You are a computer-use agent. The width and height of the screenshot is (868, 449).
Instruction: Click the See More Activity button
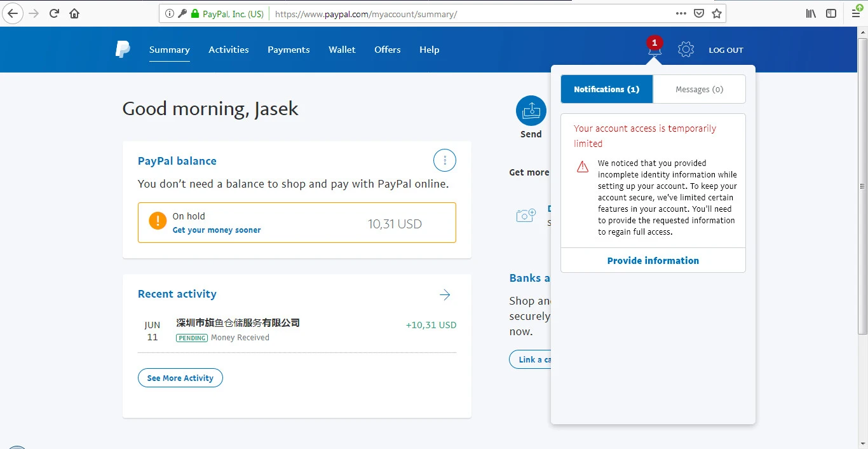[x=180, y=378]
